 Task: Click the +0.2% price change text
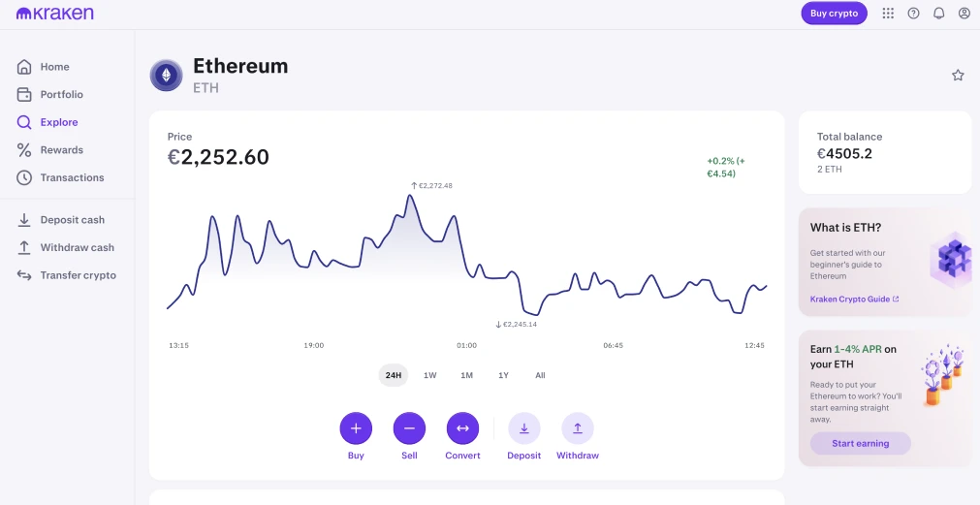726,167
